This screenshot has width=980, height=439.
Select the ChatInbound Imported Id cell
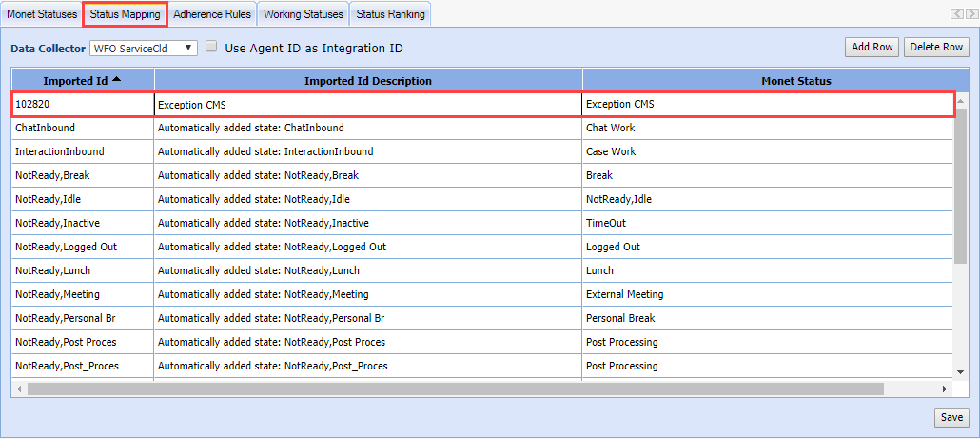coord(83,128)
